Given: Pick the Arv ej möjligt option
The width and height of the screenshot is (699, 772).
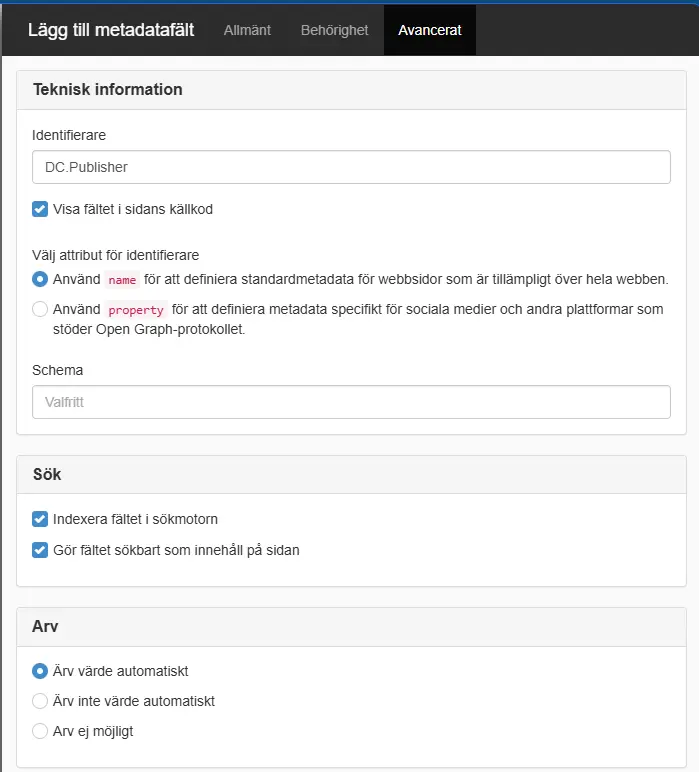Looking at the screenshot, I should 40,731.
